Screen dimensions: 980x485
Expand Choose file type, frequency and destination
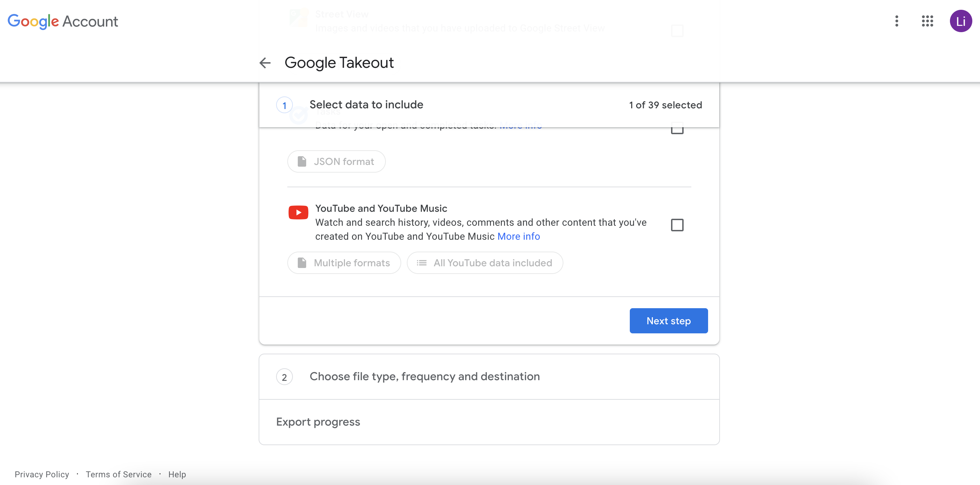(x=424, y=376)
